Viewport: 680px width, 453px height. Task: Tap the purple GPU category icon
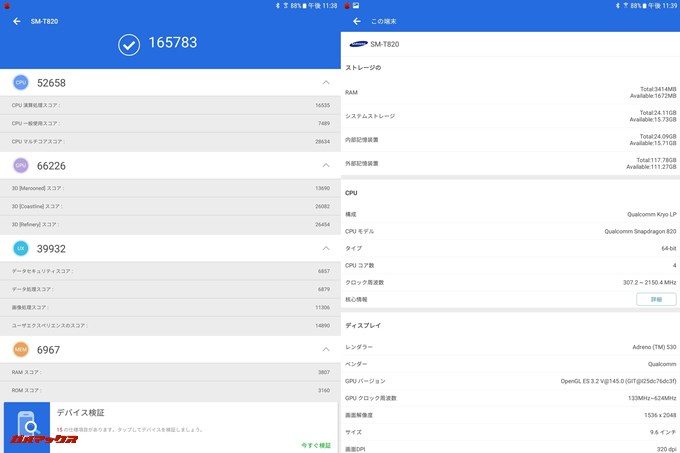20,165
